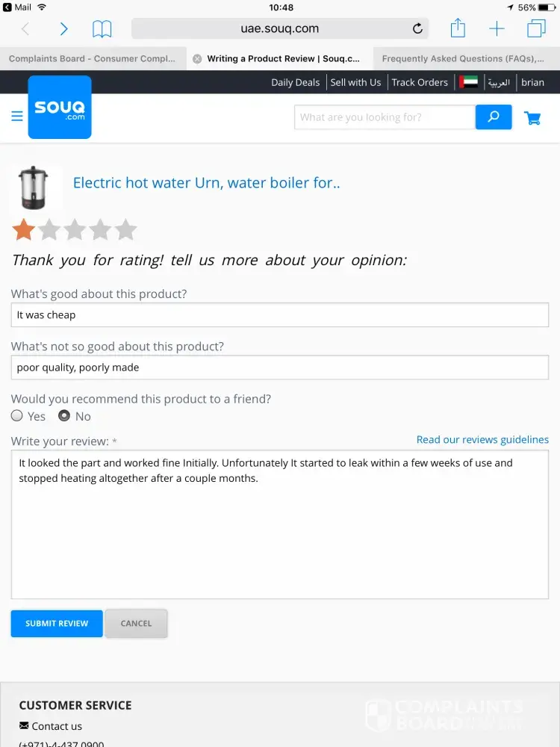Image resolution: width=560 pixels, height=747 pixels.
Task: Reload the page with the refresh icon
Action: pyautogui.click(x=417, y=29)
